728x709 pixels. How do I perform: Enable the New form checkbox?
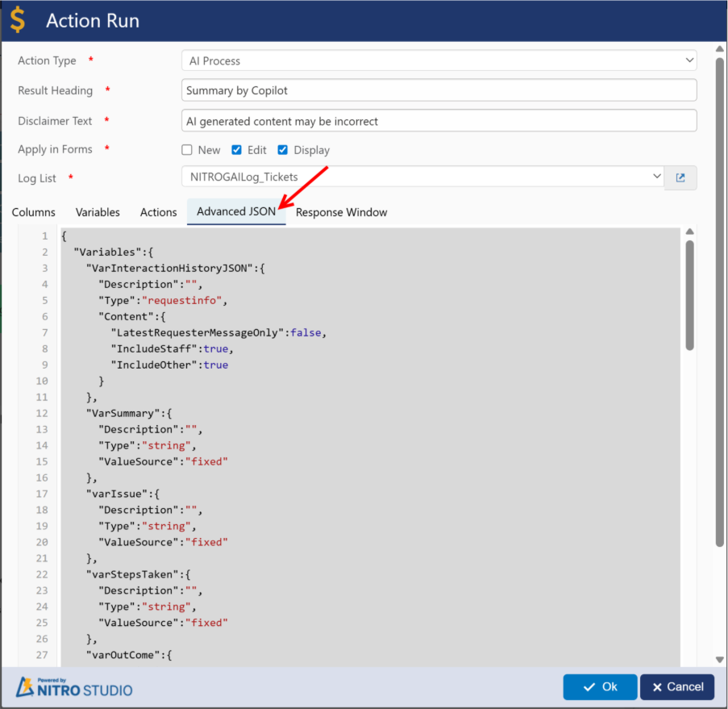[187, 150]
